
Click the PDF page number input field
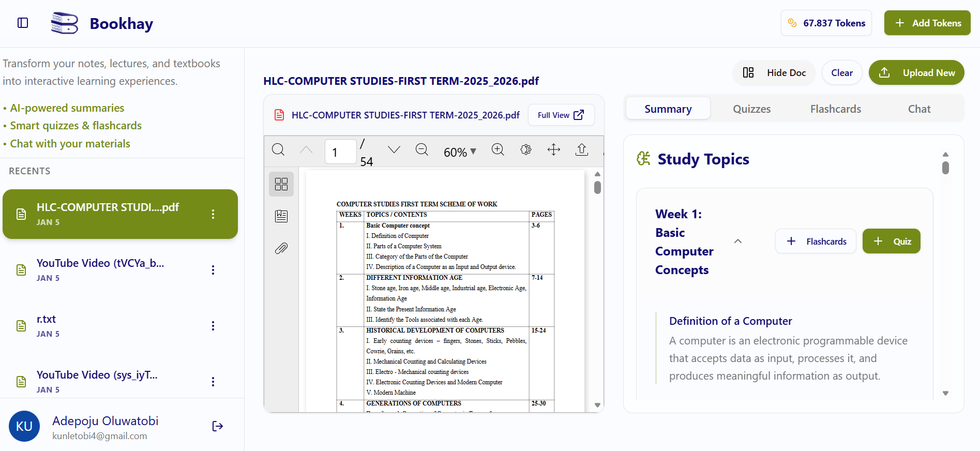(x=340, y=152)
